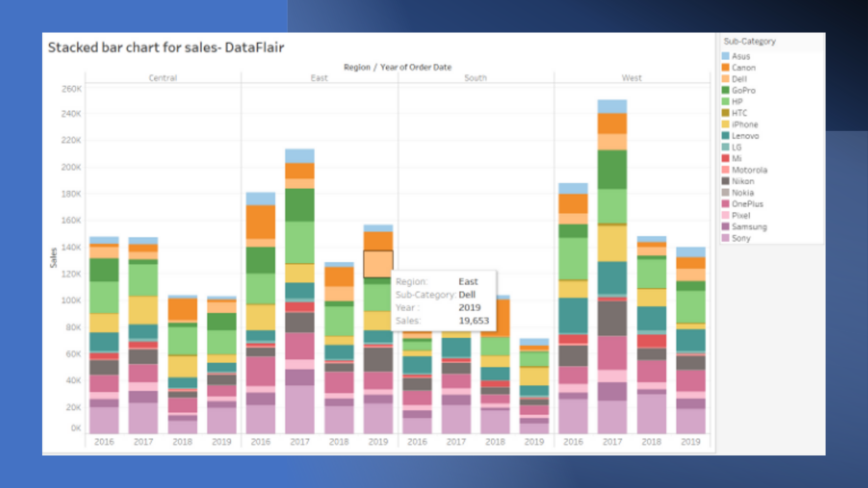868x488 pixels.
Task: Select the South region header label
Action: tap(475, 78)
